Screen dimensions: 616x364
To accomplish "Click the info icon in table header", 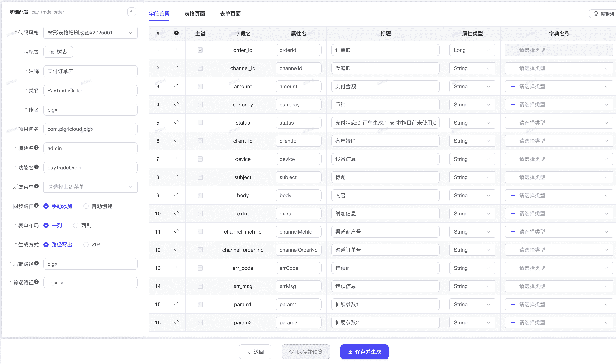I will click(x=176, y=33).
